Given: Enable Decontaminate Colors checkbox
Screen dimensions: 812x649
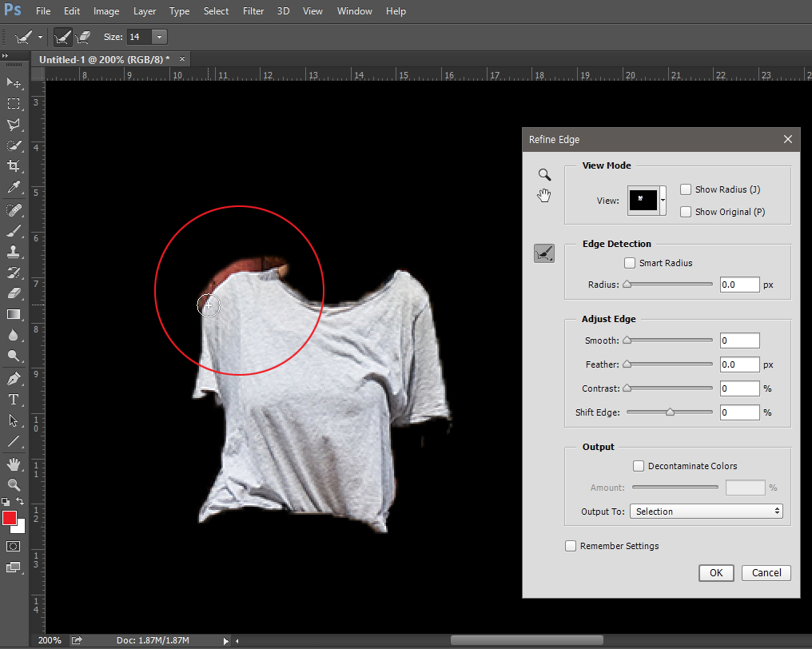Looking at the screenshot, I should pos(639,466).
